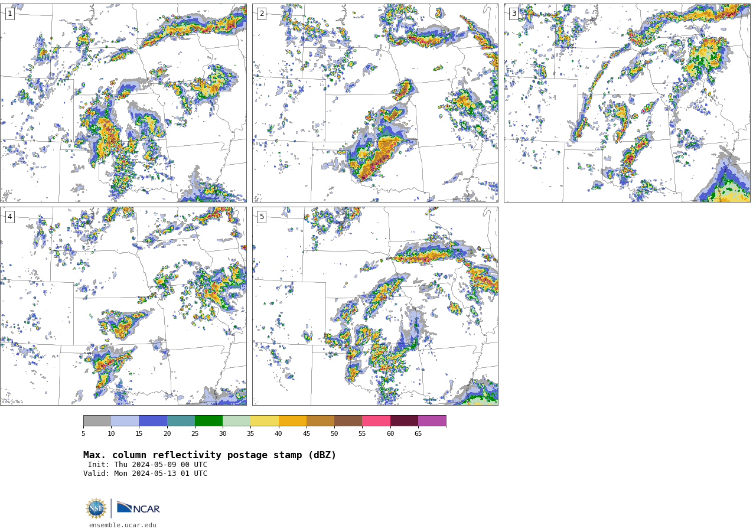Click the blue 15-20 dBZ swatch
756x532 pixels.
tap(153, 421)
